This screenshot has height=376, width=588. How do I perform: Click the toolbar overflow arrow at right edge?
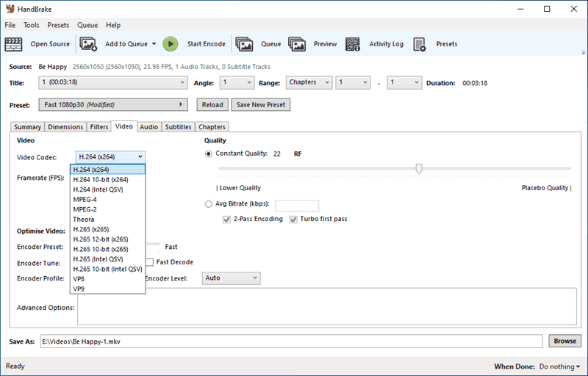584,52
